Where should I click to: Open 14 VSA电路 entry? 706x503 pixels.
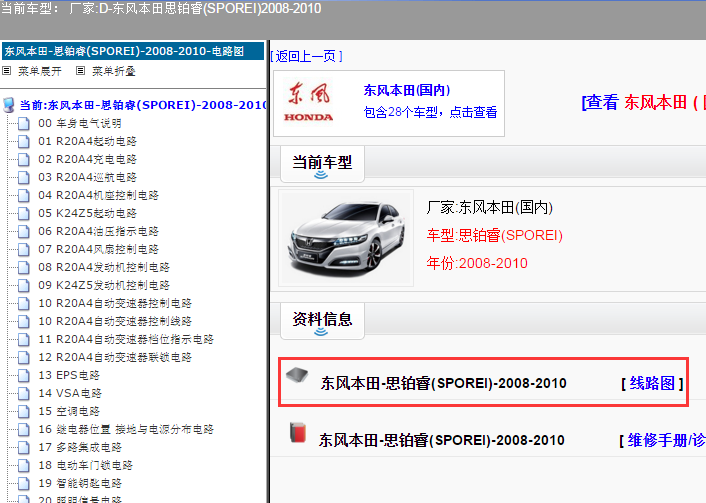coord(70,394)
